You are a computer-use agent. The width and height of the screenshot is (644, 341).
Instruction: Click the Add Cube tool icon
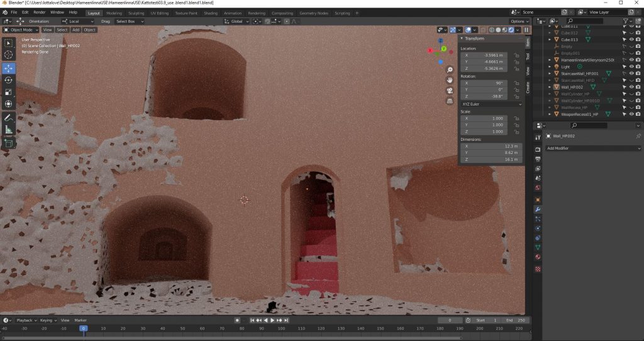pyautogui.click(x=9, y=143)
